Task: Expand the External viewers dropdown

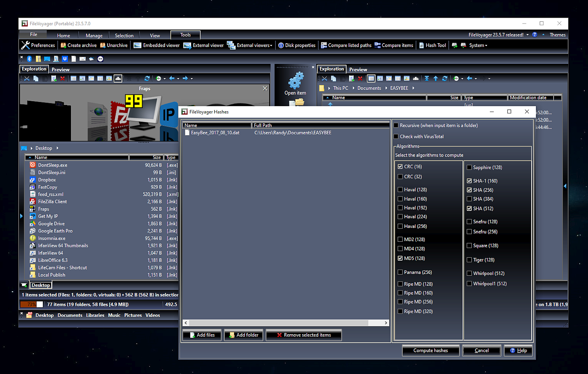Action: 271,45
